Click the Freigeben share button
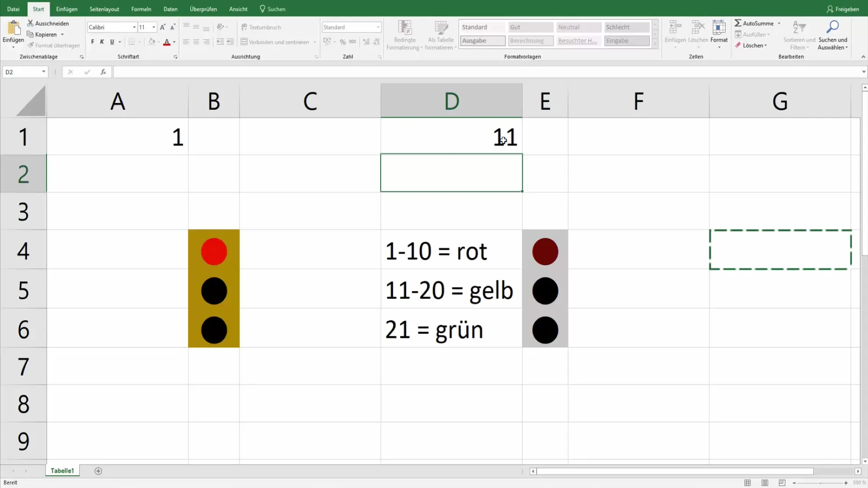Image resolution: width=868 pixels, height=488 pixels. point(843,9)
